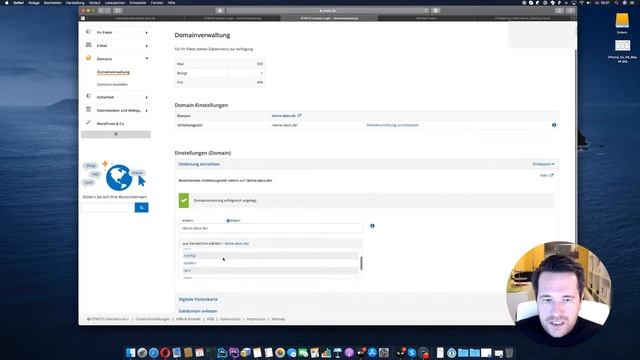Screen dimensions: 640x360
Task: Switch to the first Safari tab
Action: tap(136, 18)
